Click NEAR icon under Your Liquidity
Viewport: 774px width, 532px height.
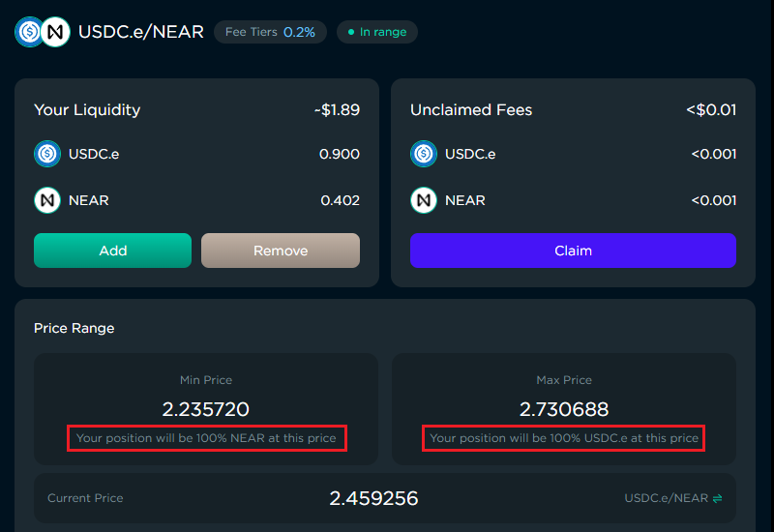pos(47,200)
